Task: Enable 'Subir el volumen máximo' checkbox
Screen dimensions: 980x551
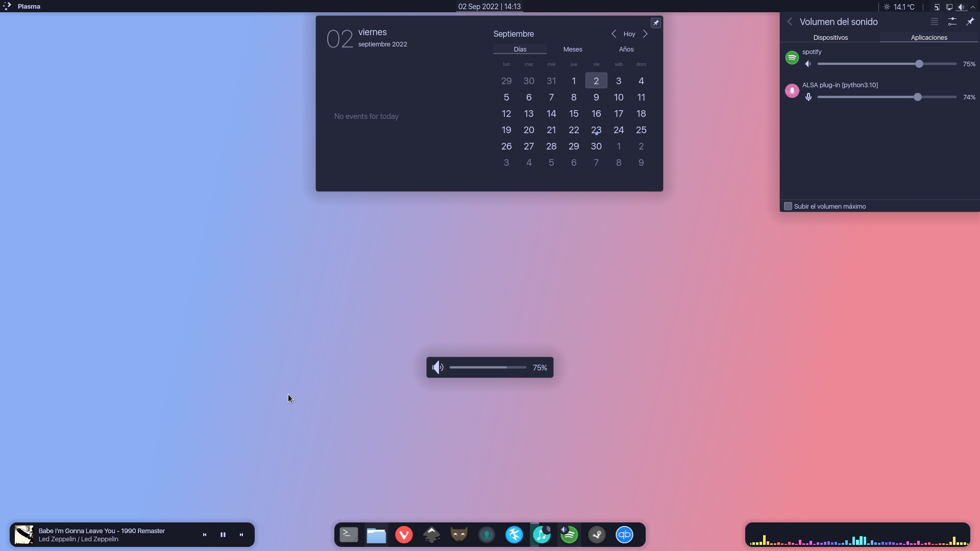Action: (x=788, y=206)
